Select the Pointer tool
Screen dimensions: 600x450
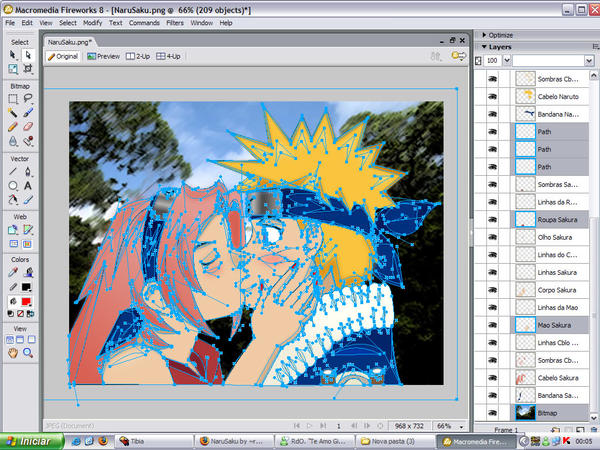(x=13, y=55)
